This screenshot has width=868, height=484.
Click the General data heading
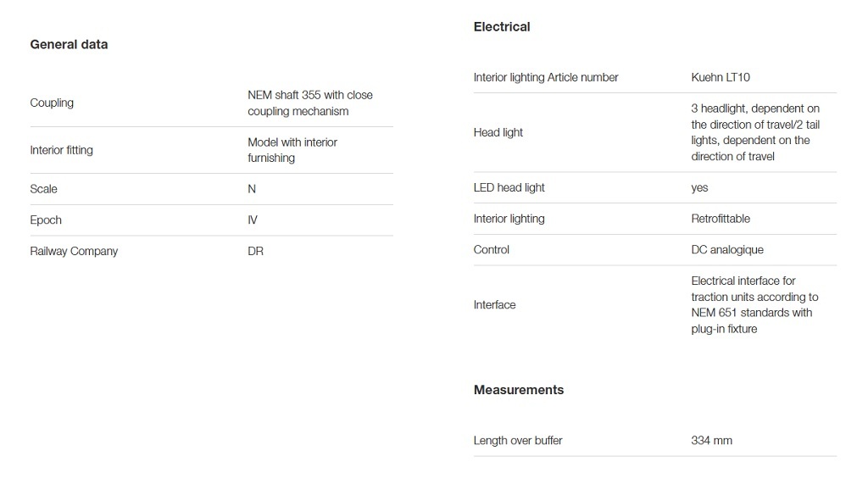(x=69, y=44)
